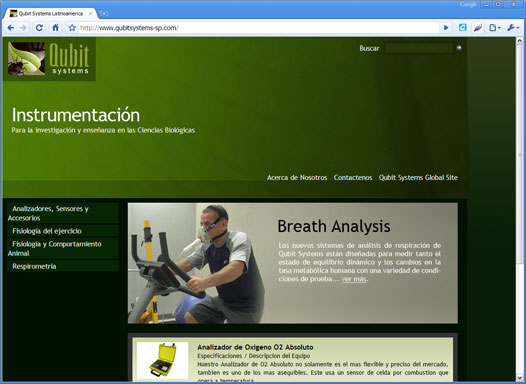526x384 pixels.
Task: Click the yellow oxygen analyzer thumbnail
Action: (163, 360)
